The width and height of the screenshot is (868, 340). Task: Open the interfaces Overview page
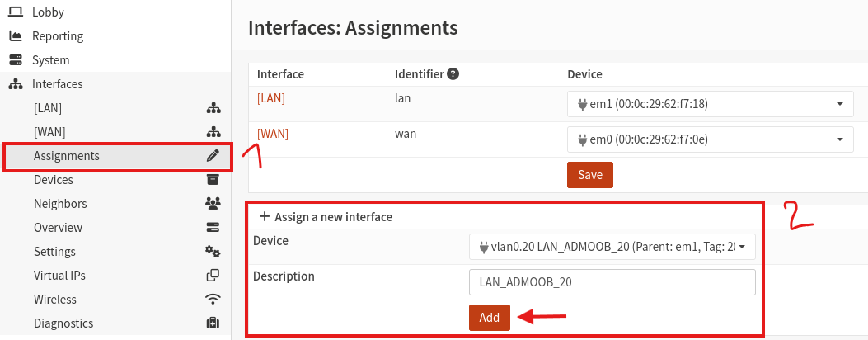point(58,227)
